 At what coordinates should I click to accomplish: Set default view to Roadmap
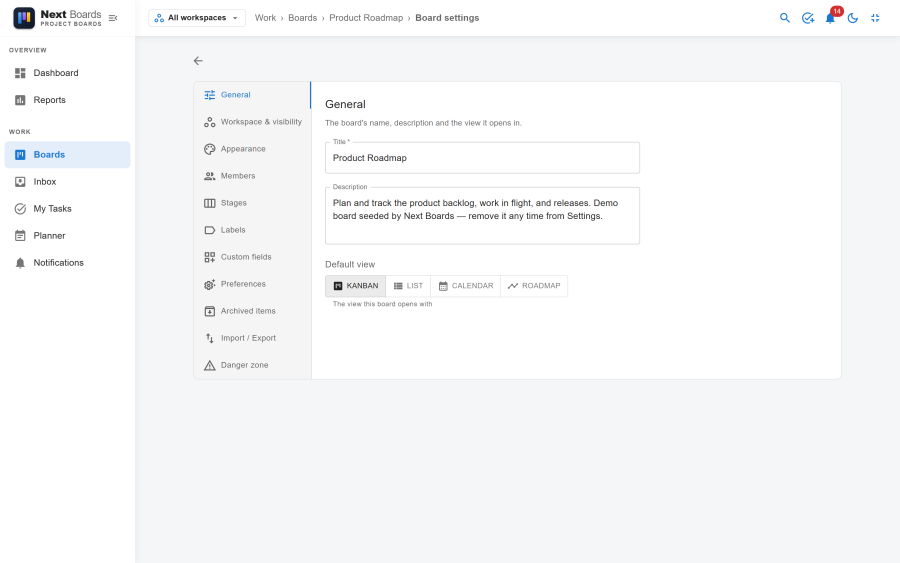[x=534, y=286]
